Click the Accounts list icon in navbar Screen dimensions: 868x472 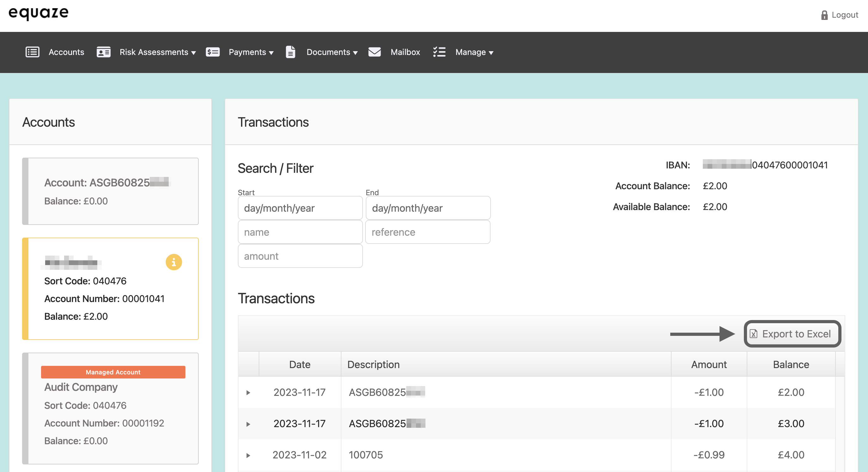pos(32,52)
